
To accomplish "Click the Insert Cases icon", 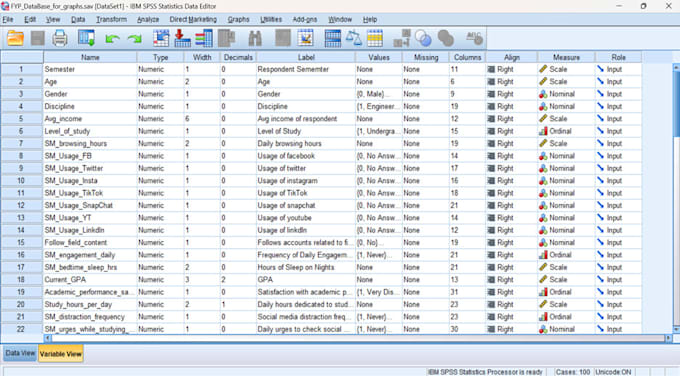I will coord(282,39).
